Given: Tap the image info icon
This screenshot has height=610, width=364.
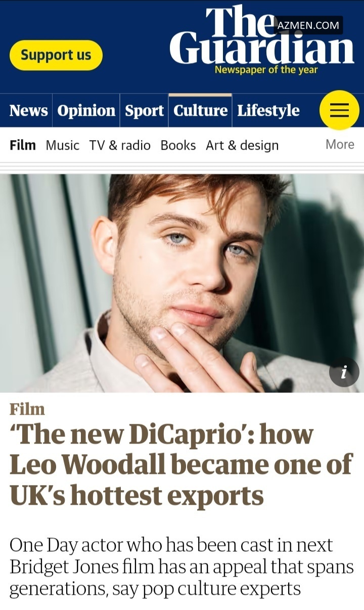Looking at the screenshot, I should click(344, 372).
